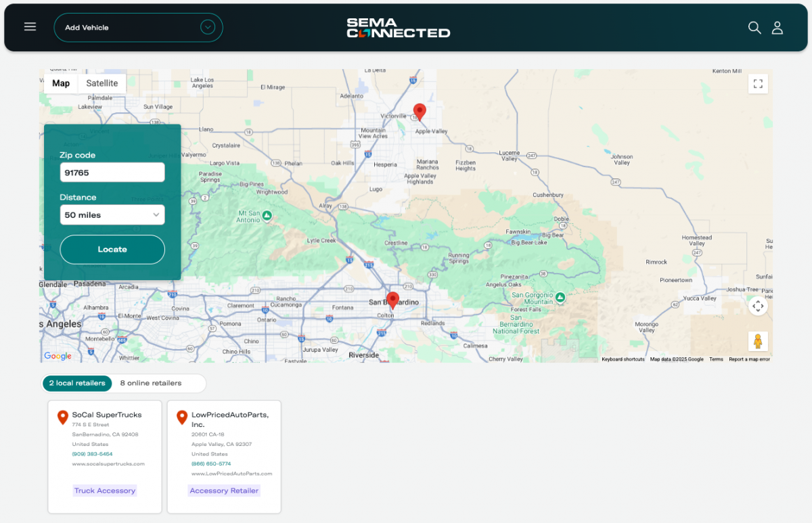Click the red map pin in San Bernardino
Screen dimensions: 812x523
point(392,300)
